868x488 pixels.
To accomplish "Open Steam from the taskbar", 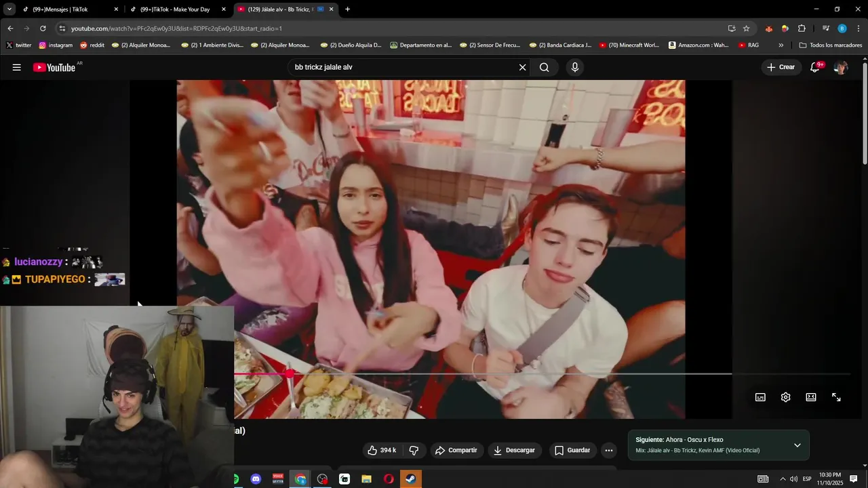I will click(x=411, y=479).
